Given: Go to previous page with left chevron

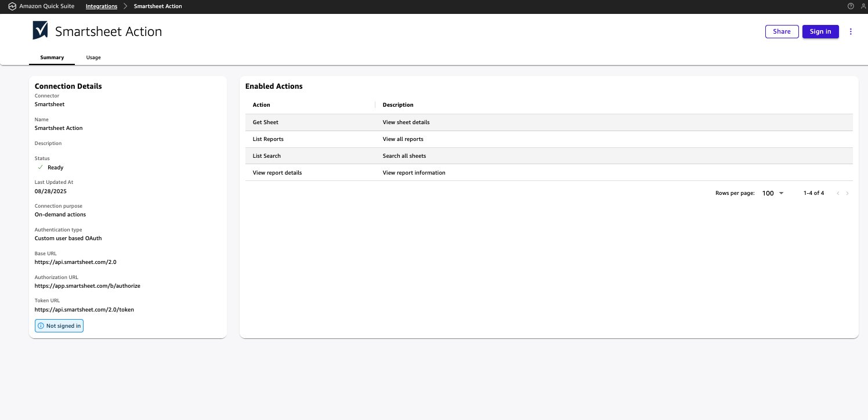Looking at the screenshot, I should click(x=837, y=193).
